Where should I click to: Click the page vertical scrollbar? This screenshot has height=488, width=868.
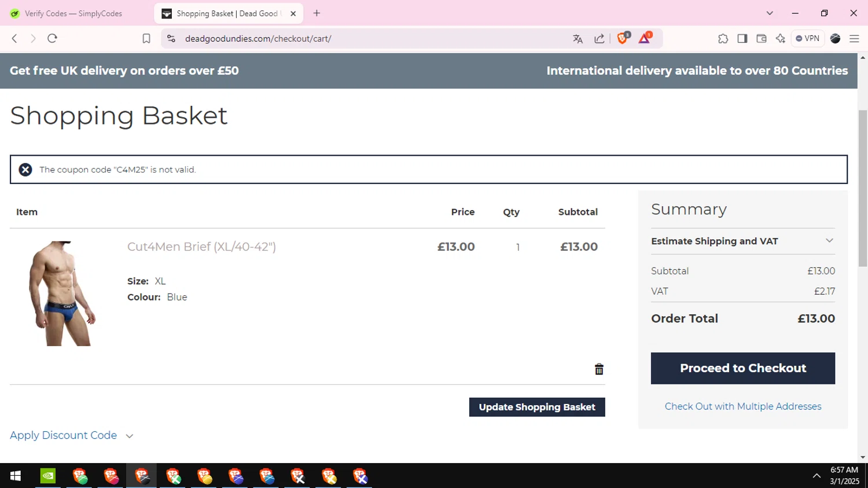[863, 188]
